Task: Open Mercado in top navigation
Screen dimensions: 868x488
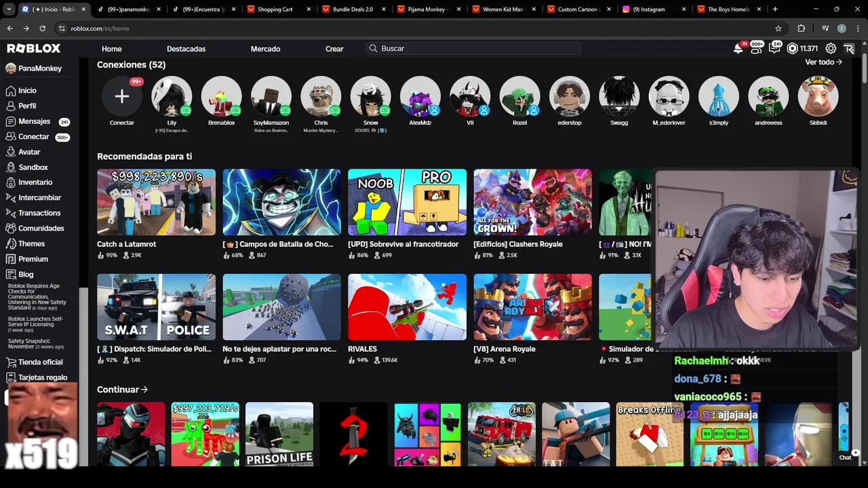Action: 265,49
